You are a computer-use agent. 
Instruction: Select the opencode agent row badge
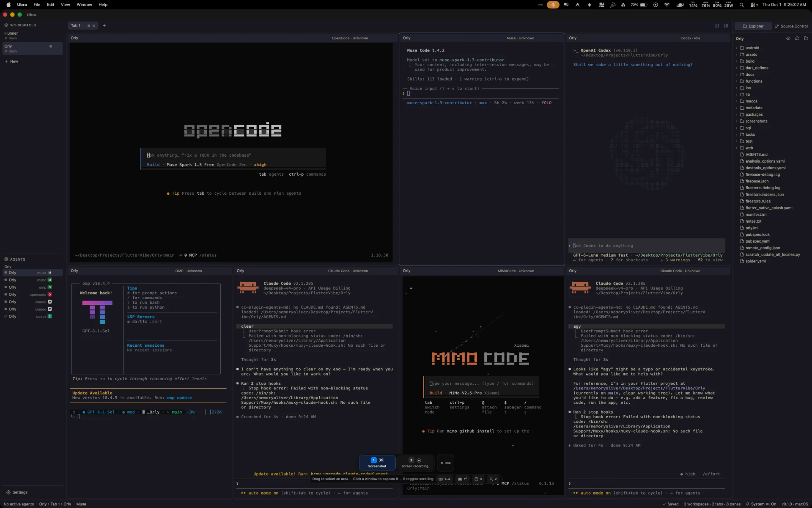(49, 295)
